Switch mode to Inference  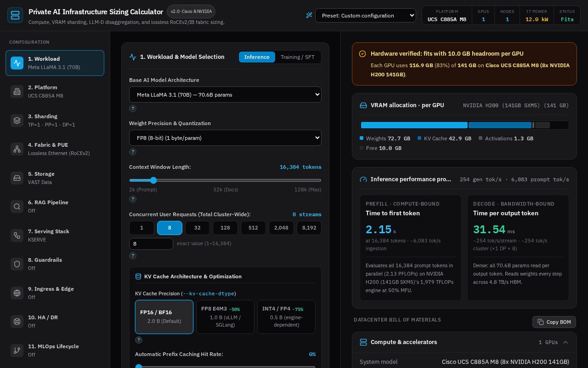pos(257,57)
